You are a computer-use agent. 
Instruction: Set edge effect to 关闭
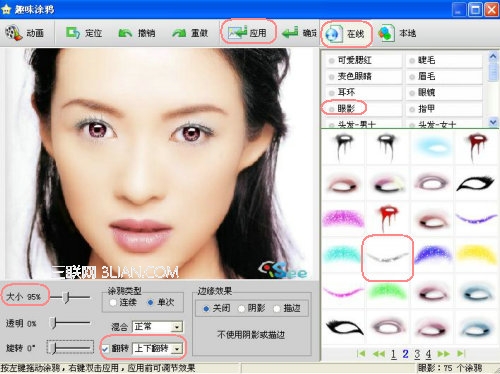206,309
